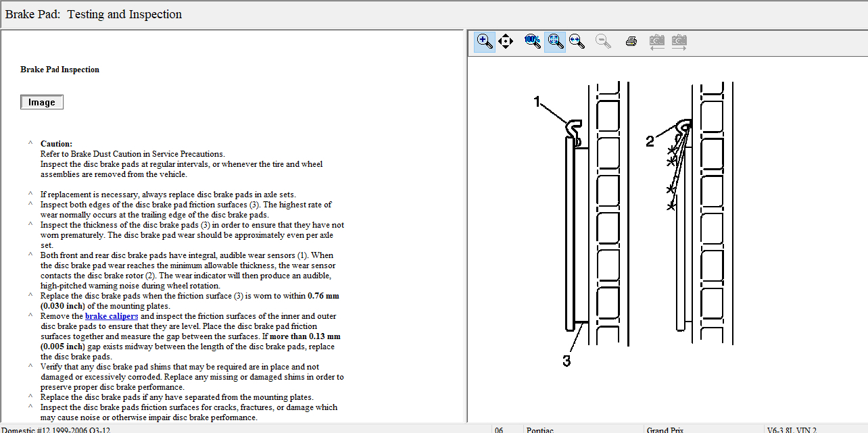Click 'Refer to Brake Dust Caution' line
This screenshot has height=433, width=868.
[132, 154]
